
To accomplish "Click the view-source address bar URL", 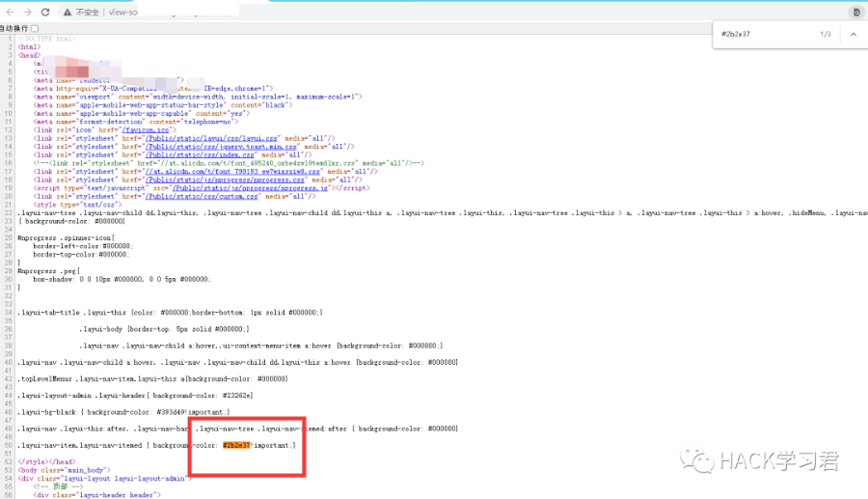I will click(122, 12).
